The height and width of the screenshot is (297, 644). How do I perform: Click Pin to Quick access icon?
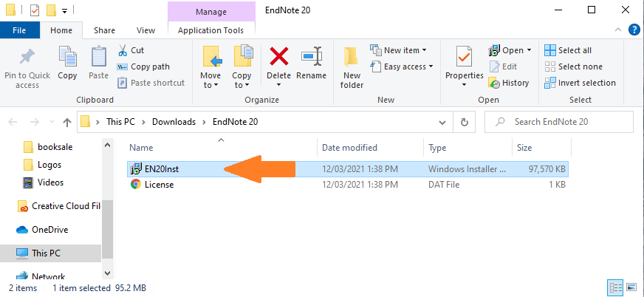click(27, 58)
